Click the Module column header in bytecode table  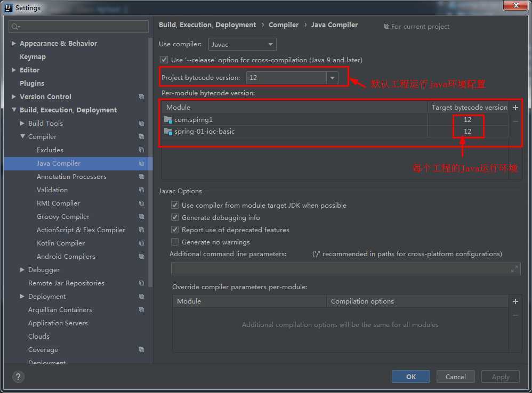[x=294, y=108]
